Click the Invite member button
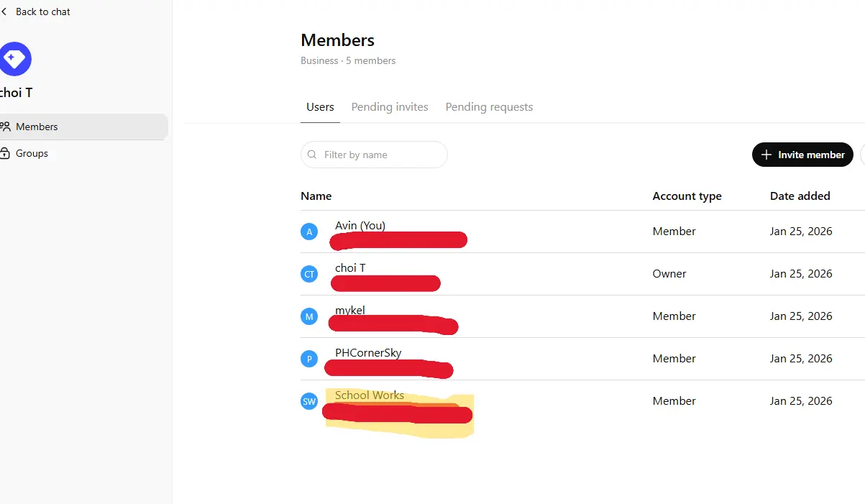865x504 pixels. coord(802,155)
